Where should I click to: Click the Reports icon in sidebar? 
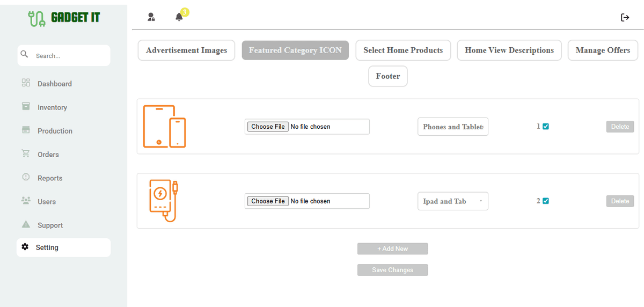click(26, 178)
